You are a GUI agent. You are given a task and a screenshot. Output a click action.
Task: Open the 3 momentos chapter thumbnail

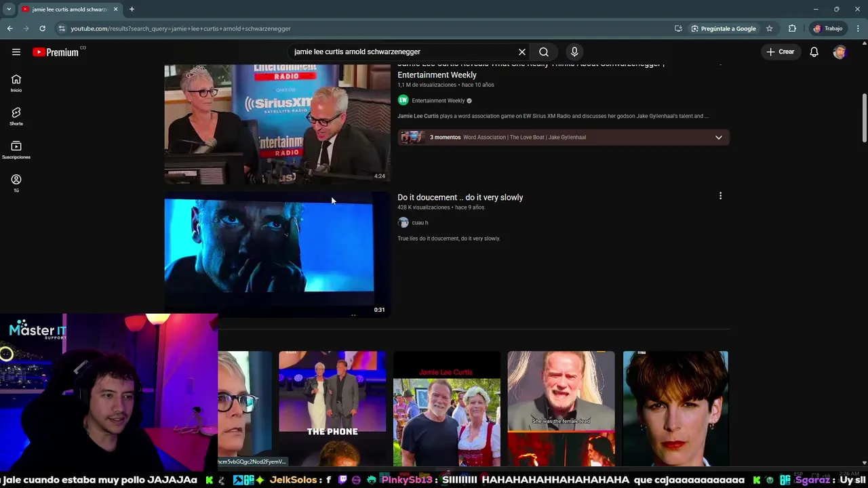click(x=412, y=137)
